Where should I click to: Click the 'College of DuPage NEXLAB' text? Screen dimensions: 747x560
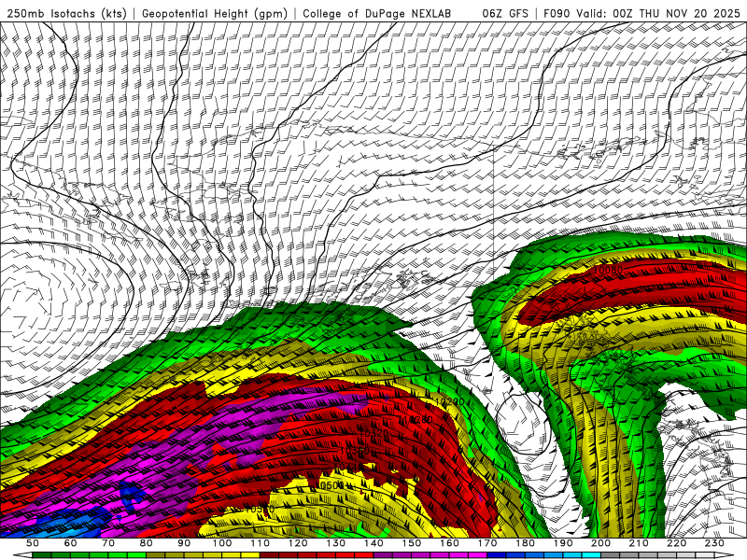(x=377, y=14)
